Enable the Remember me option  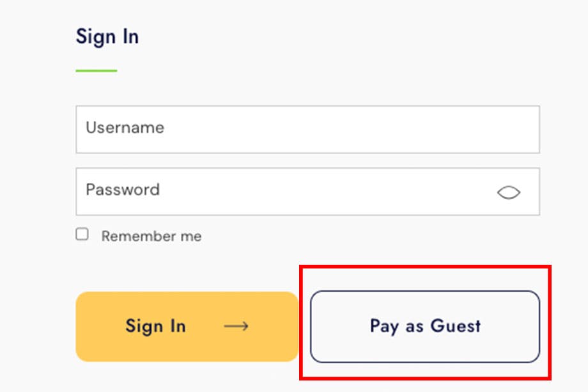pos(82,234)
